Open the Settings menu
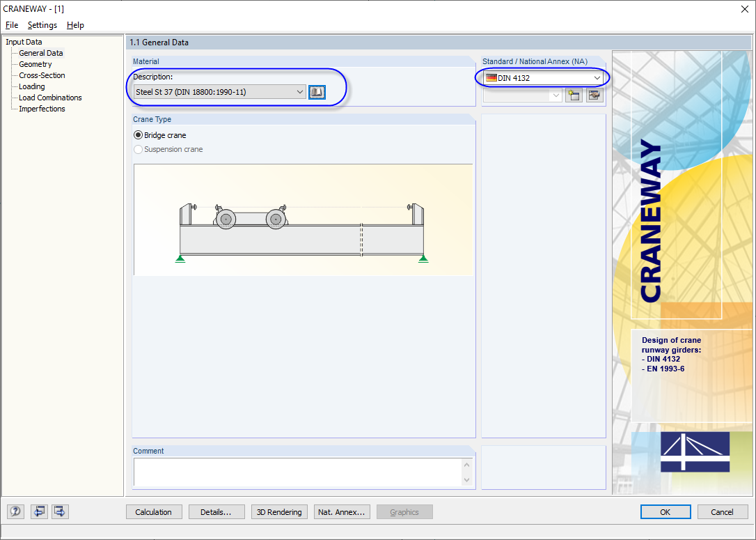This screenshot has width=756, height=540. (x=42, y=25)
